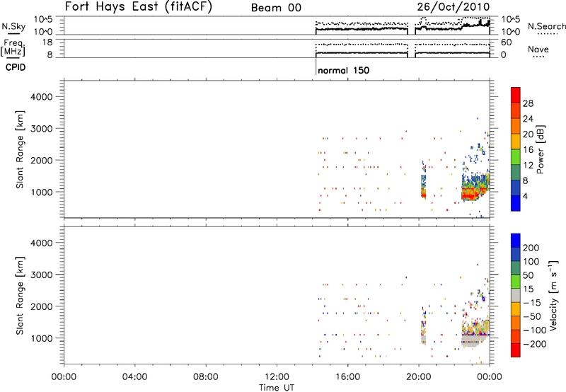Click the '200' label on Velocity colorbar
Image resolution: width=566 pixels, height=392 pixels.
tap(531, 248)
